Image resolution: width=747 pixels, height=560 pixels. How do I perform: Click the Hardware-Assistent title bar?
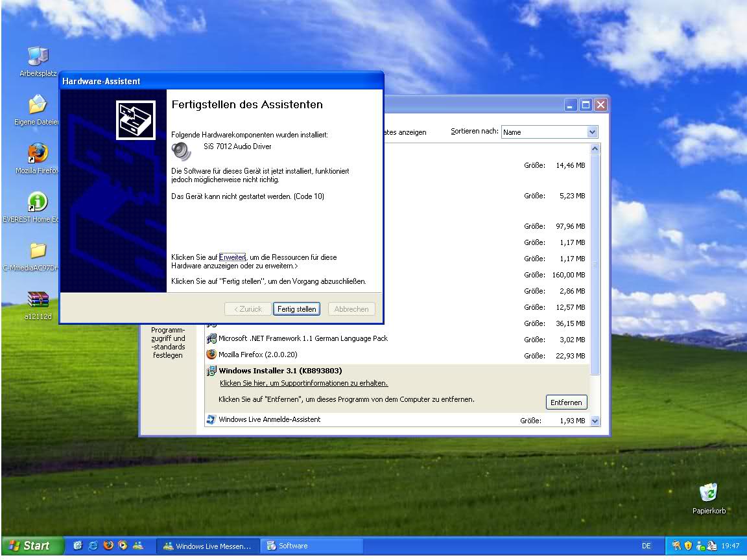coord(222,81)
